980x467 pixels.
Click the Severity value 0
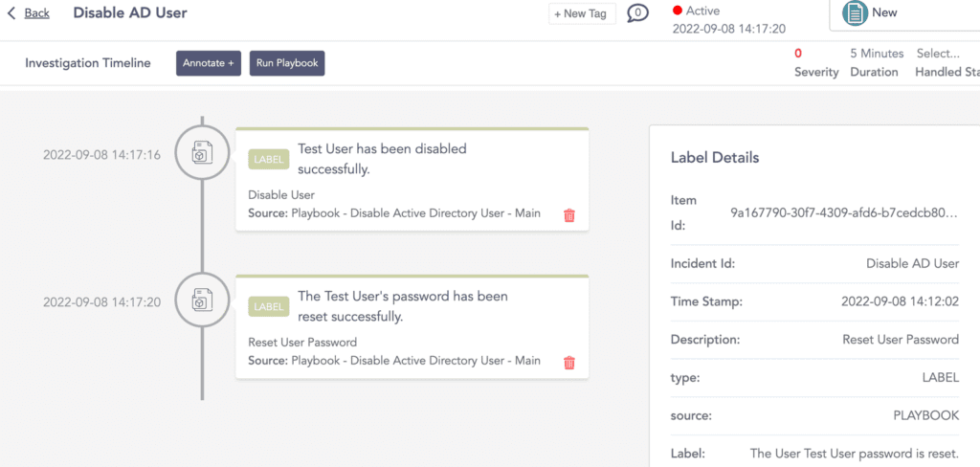coord(798,54)
